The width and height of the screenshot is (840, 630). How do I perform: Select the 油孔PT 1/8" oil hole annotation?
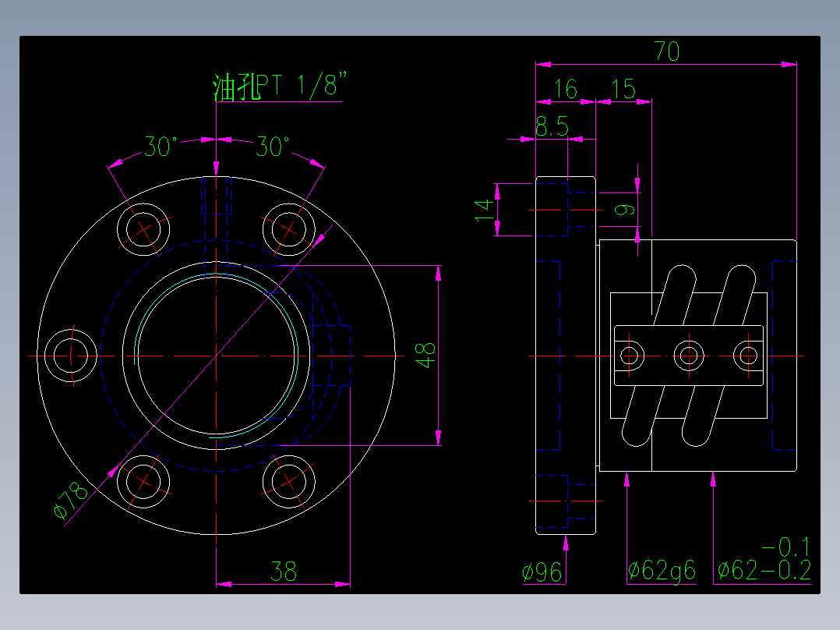click(x=277, y=86)
